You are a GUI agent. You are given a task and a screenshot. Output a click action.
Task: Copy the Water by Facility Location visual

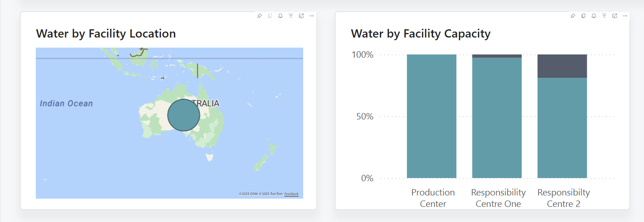(270, 16)
